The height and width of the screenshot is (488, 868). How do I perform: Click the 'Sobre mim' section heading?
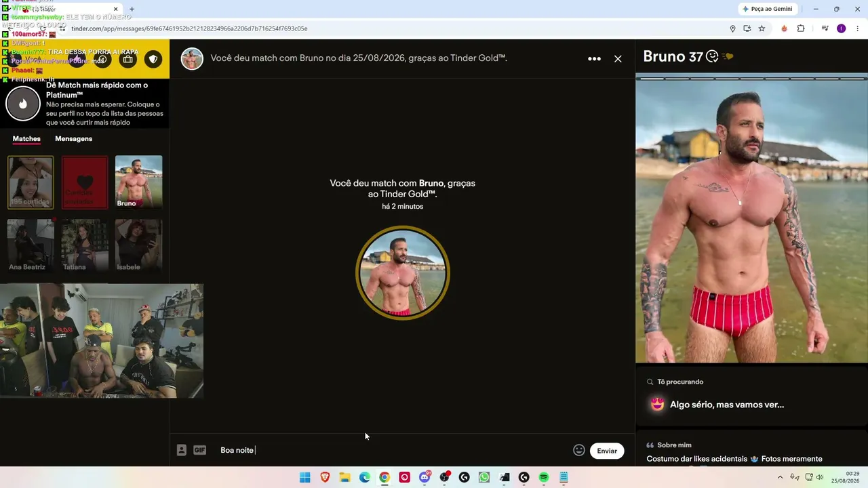point(674,445)
